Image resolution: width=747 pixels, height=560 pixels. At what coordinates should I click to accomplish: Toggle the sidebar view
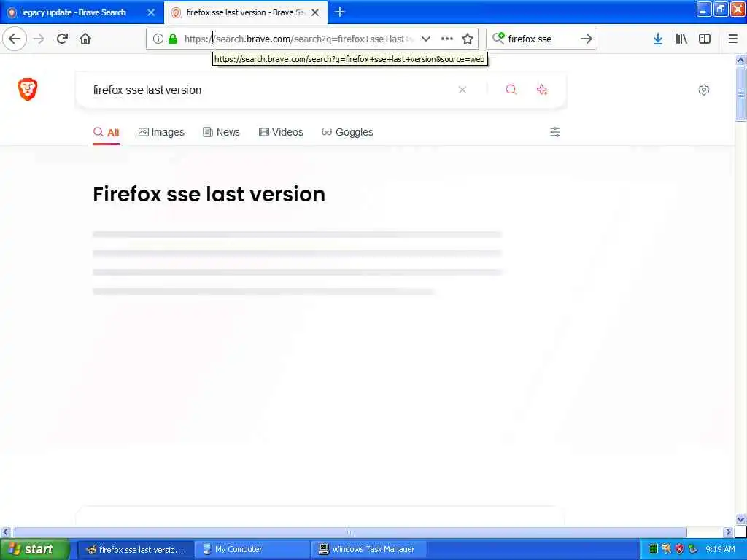click(705, 39)
